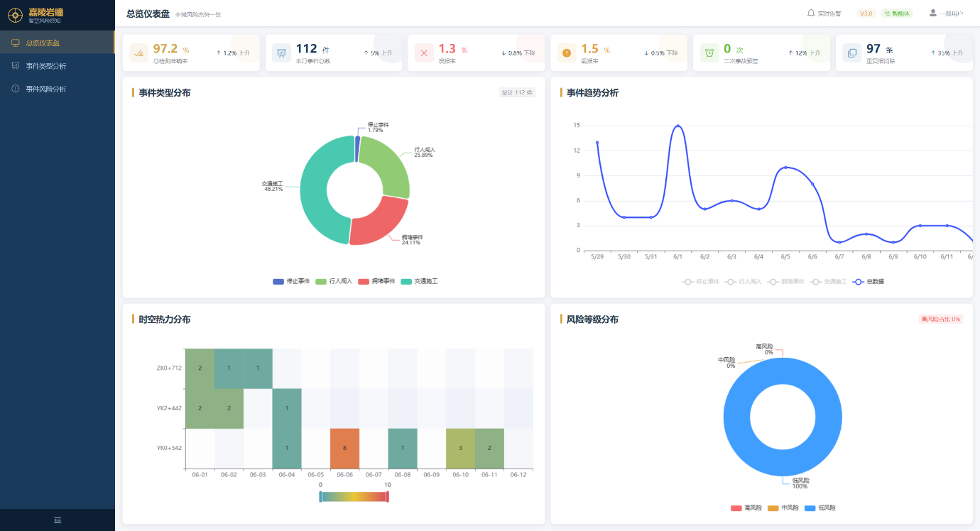Toggle 拥堵事件 in donut chart legend
This screenshot has width=980, height=531.
pyautogui.click(x=377, y=282)
